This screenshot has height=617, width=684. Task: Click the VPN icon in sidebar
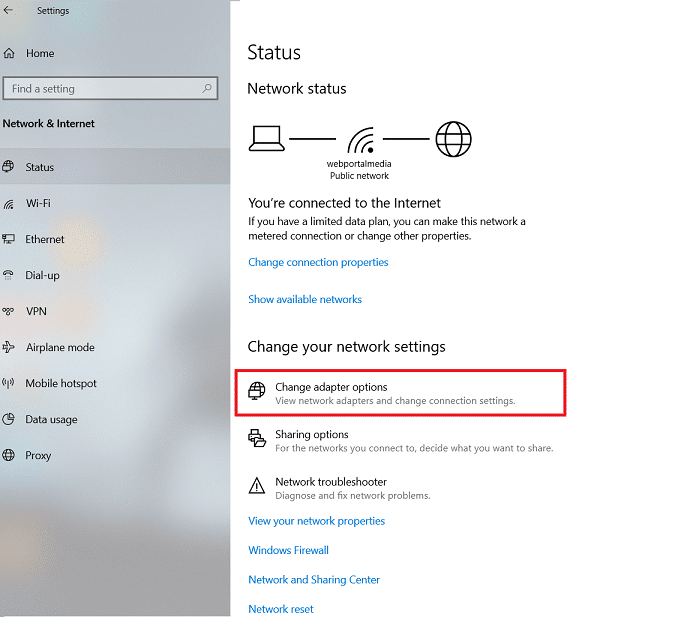click(x=8, y=311)
